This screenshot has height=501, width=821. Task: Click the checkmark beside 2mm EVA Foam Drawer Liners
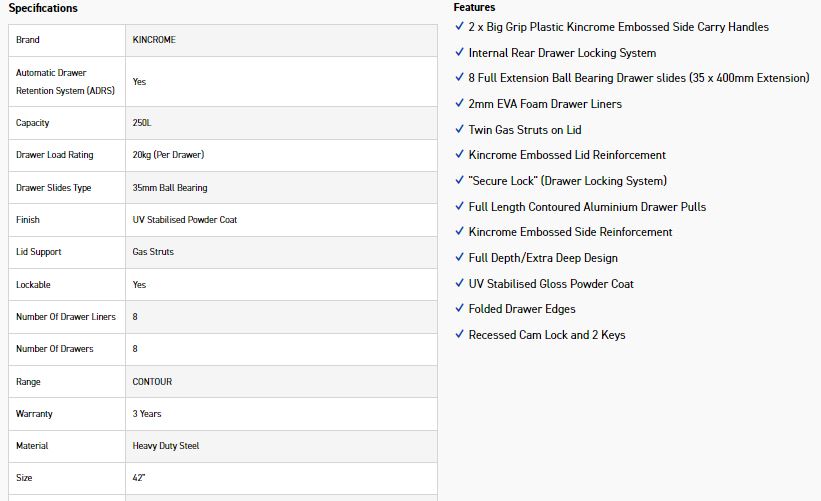[459, 103]
